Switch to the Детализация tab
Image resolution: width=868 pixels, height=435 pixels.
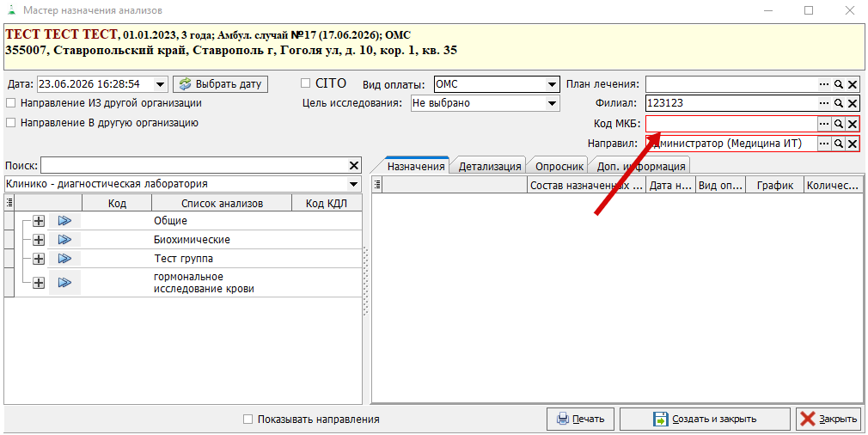(490, 166)
